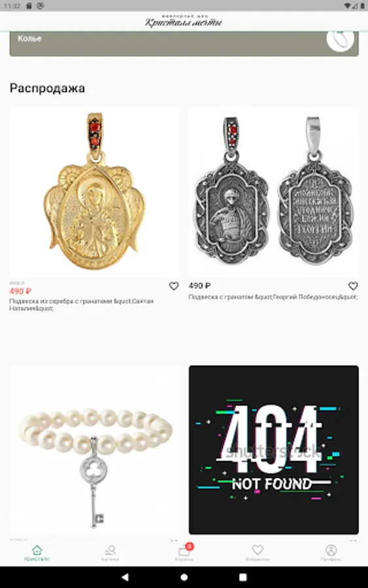368x588 pixels.
Task: Open the Кристалл home tab
Action: [x=37, y=553]
